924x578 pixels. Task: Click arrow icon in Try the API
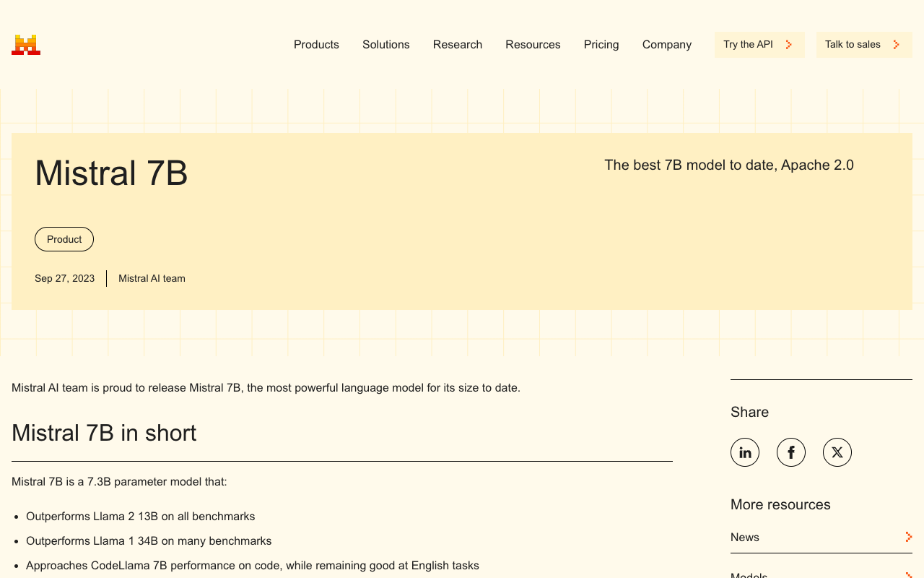coord(789,45)
